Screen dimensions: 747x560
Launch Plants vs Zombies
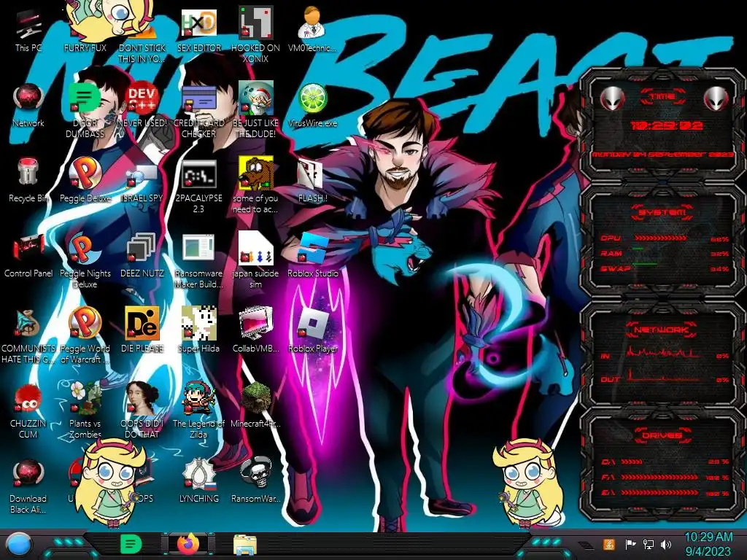click(x=85, y=411)
